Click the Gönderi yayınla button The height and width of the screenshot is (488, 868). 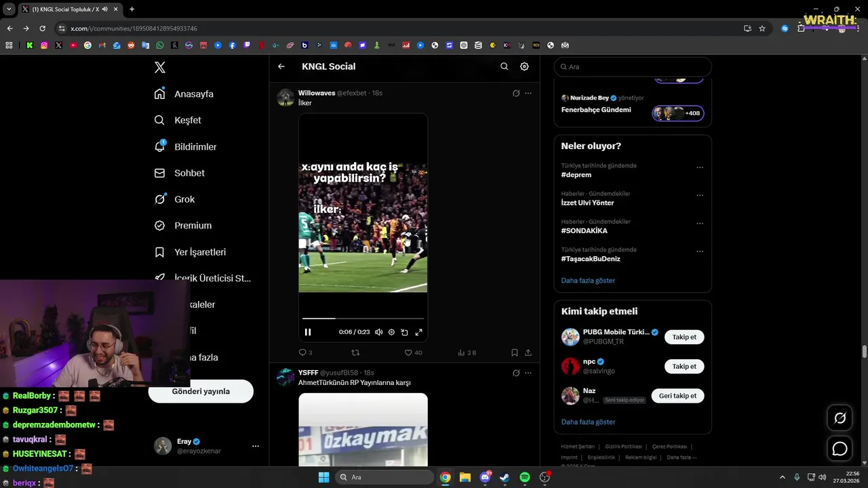point(201,391)
